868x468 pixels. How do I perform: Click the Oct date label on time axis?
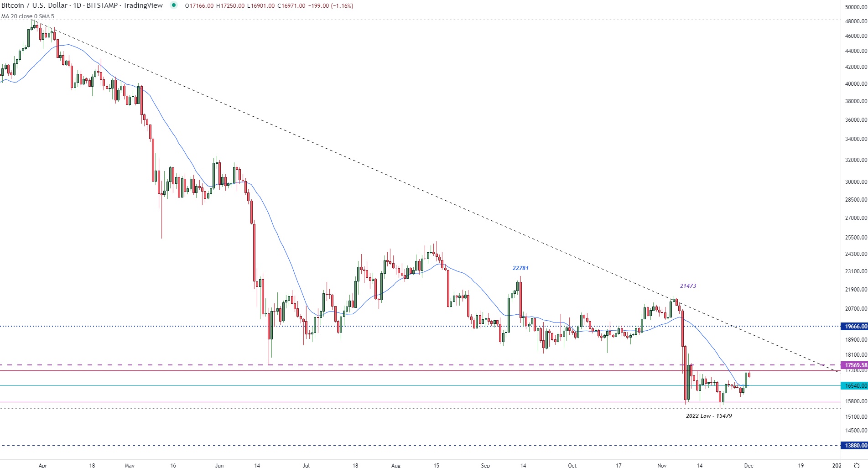pyautogui.click(x=572, y=465)
